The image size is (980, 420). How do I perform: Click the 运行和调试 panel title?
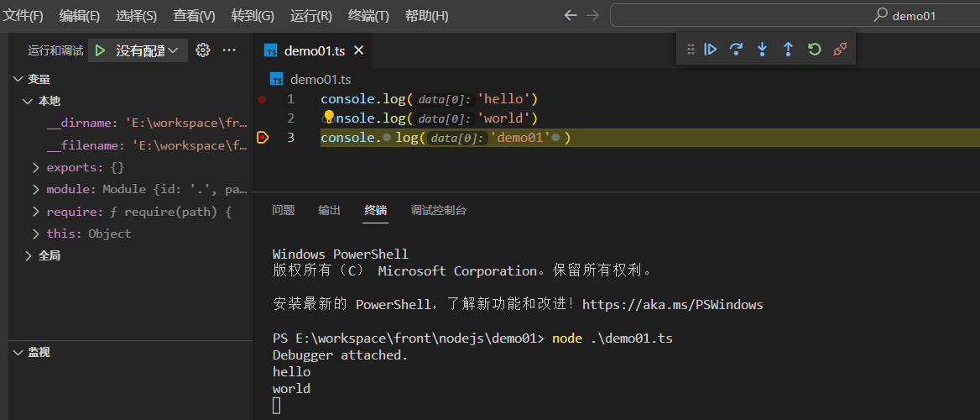tap(55, 50)
